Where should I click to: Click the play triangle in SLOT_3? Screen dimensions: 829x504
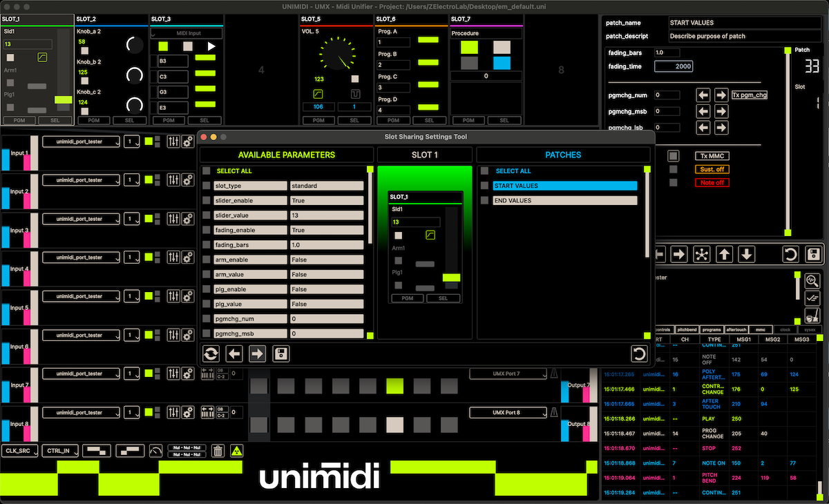click(211, 46)
